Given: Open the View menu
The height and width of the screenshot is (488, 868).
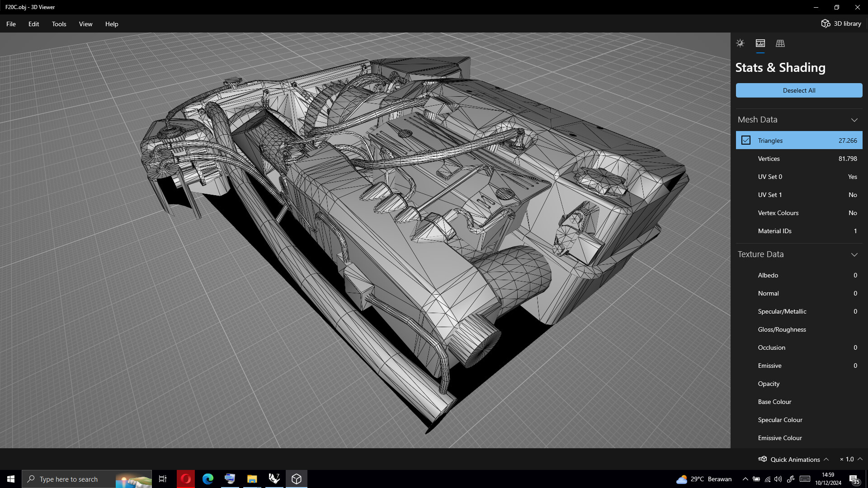Looking at the screenshot, I should 85,24.
